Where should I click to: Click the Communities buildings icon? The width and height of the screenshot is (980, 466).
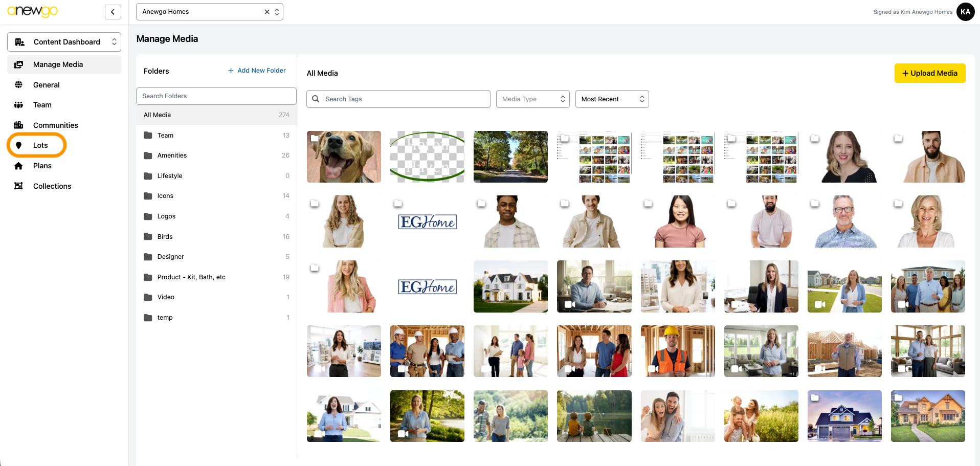pyautogui.click(x=18, y=125)
